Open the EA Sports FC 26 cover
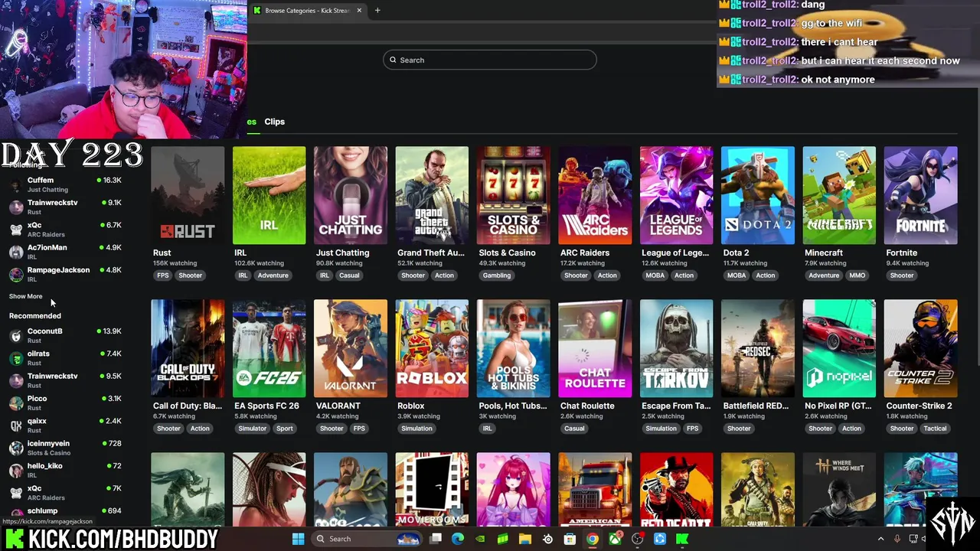Screen dimensions: 980x551 [x=269, y=348]
